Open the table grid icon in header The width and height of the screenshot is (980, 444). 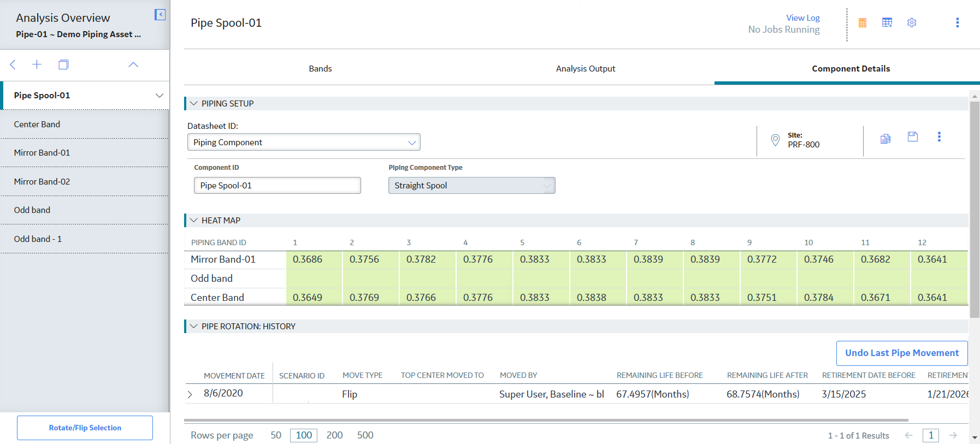pos(887,22)
